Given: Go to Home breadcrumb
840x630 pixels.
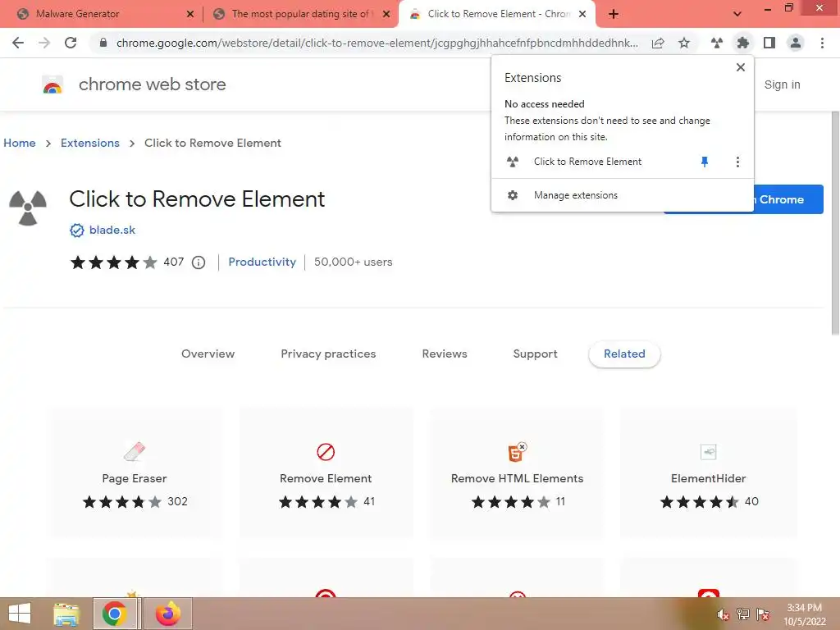Looking at the screenshot, I should point(20,143).
